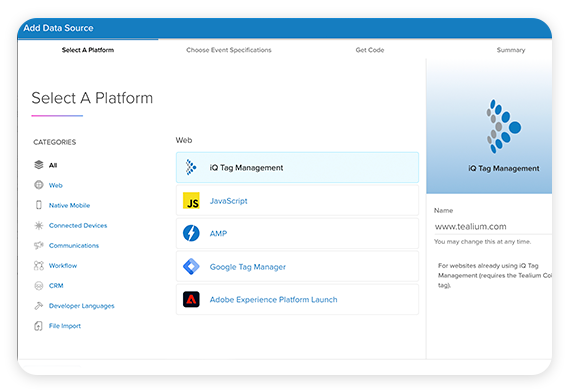Select the Native Mobile phone icon
This screenshot has height=391, width=565.
pyautogui.click(x=39, y=205)
